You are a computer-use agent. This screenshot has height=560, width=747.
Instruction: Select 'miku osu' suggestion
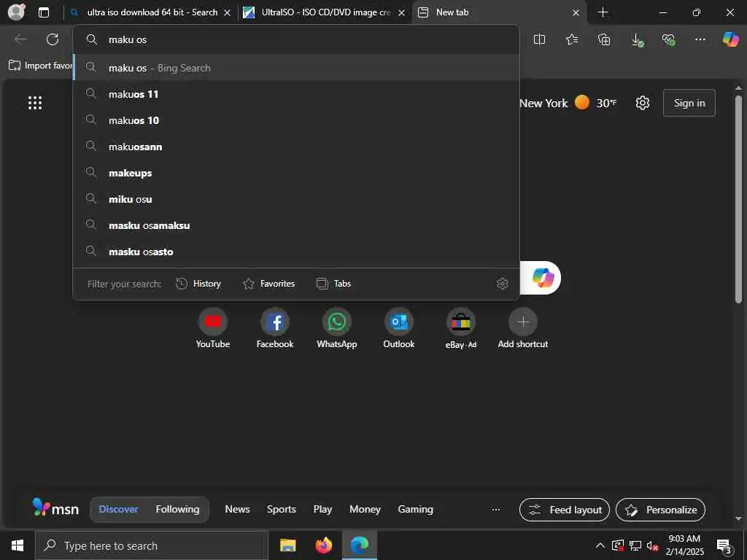pos(296,198)
